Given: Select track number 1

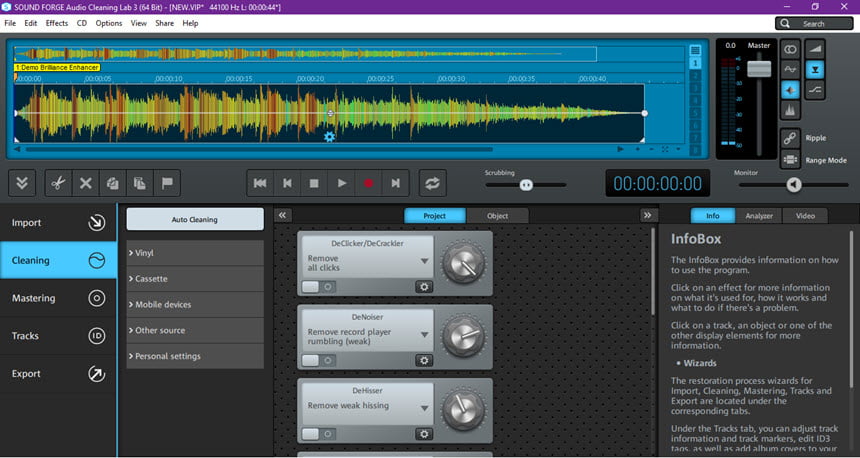Looking at the screenshot, I should click(695, 63).
